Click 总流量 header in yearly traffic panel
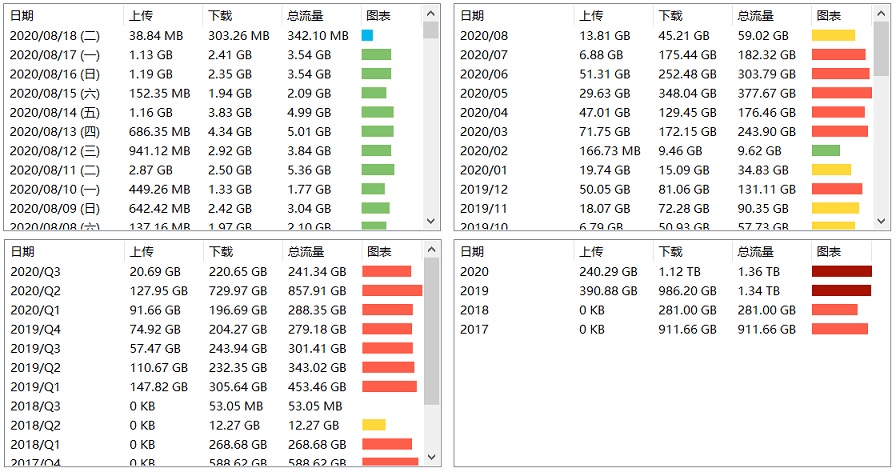The height and width of the screenshot is (472, 896). 755,252
